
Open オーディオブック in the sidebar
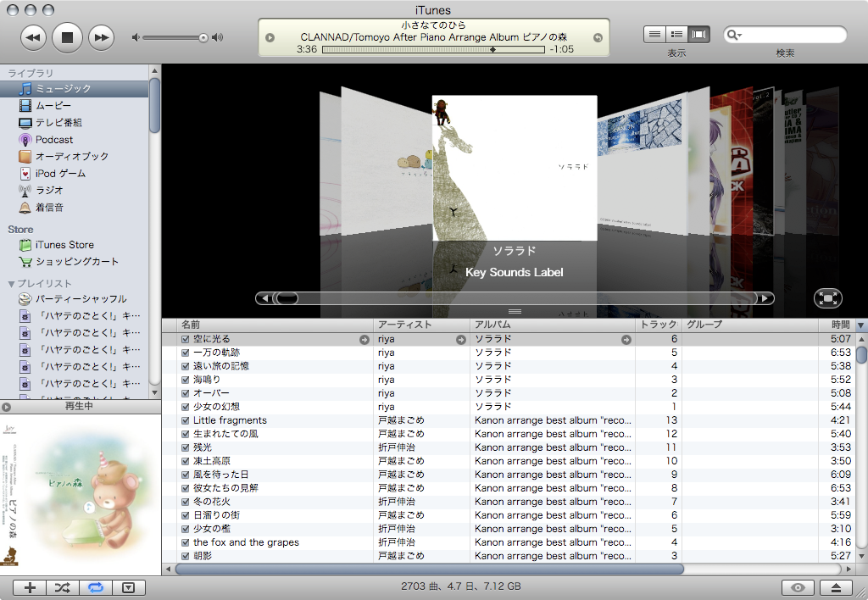pyautogui.click(x=75, y=157)
